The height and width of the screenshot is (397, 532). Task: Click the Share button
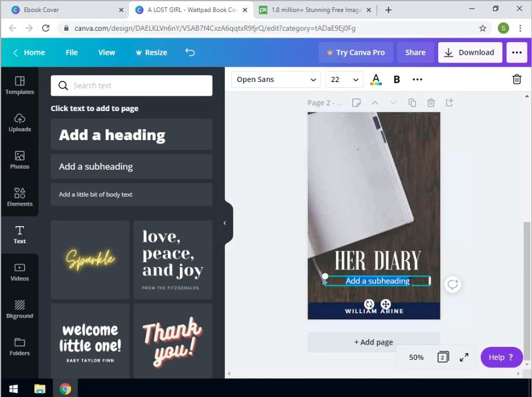click(415, 52)
